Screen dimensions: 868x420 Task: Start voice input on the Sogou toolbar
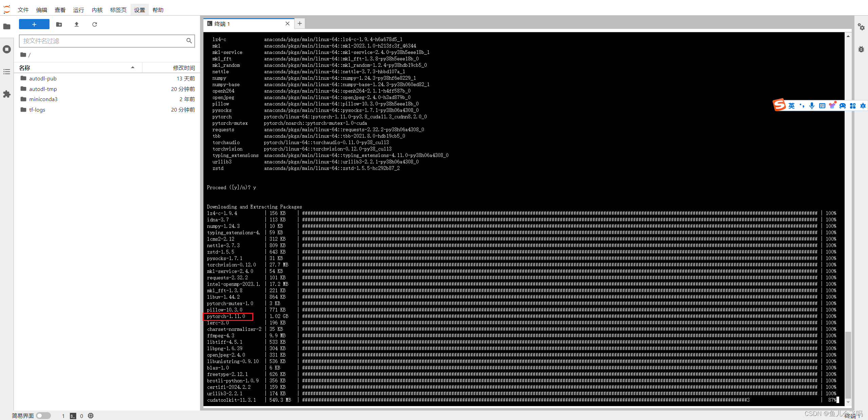coord(812,106)
